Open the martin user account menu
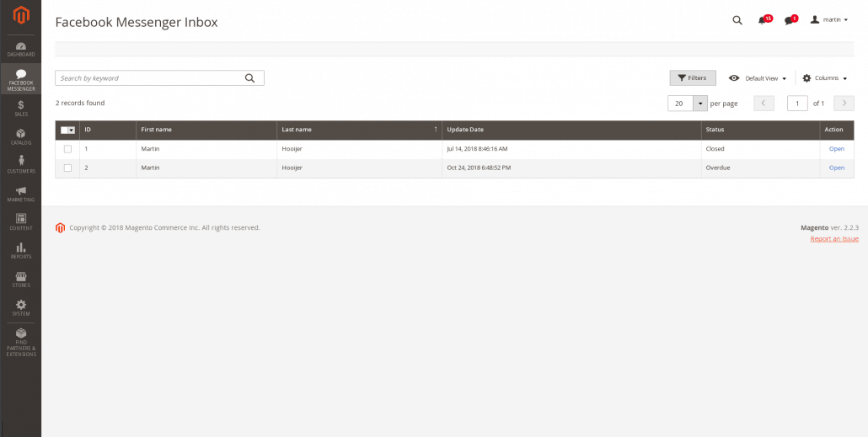868x437 pixels. pos(829,19)
